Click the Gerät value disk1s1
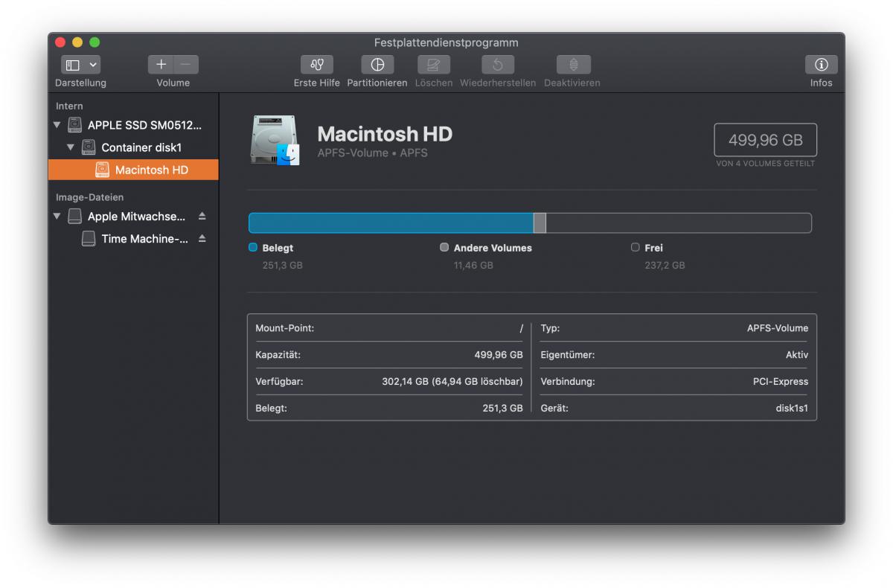 coord(792,409)
